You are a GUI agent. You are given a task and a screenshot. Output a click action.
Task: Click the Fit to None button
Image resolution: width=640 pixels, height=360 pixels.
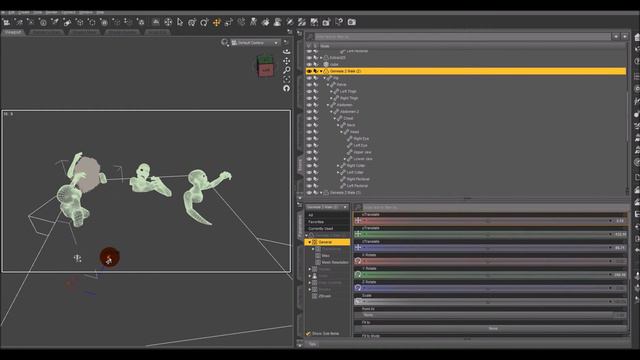coord(491,329)
